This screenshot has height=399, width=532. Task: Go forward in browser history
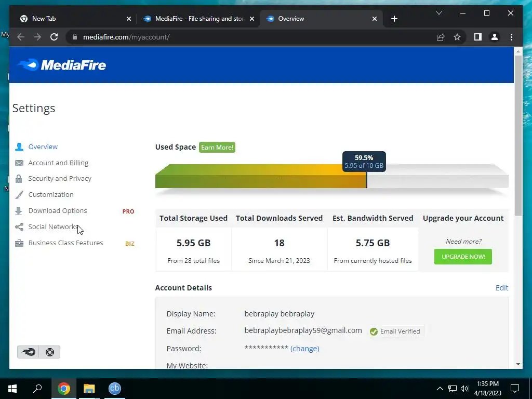(x=37, y=37)
